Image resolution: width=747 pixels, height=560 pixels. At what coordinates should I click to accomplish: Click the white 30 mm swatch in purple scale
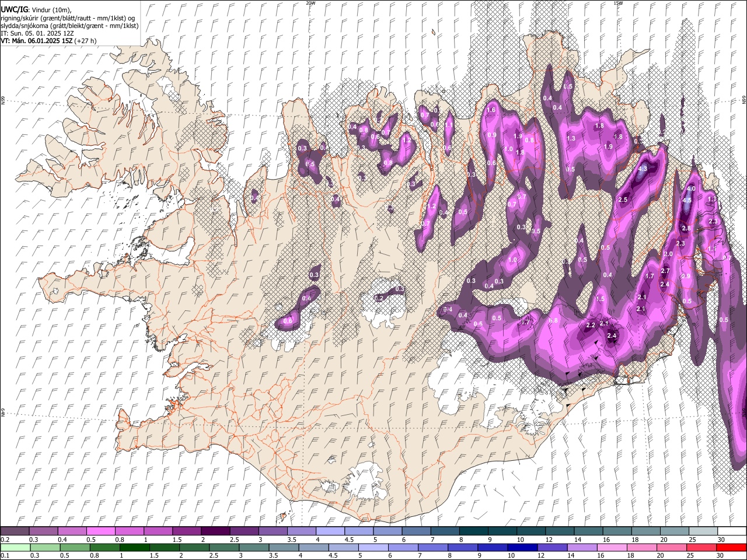click(x=731, y=531)
